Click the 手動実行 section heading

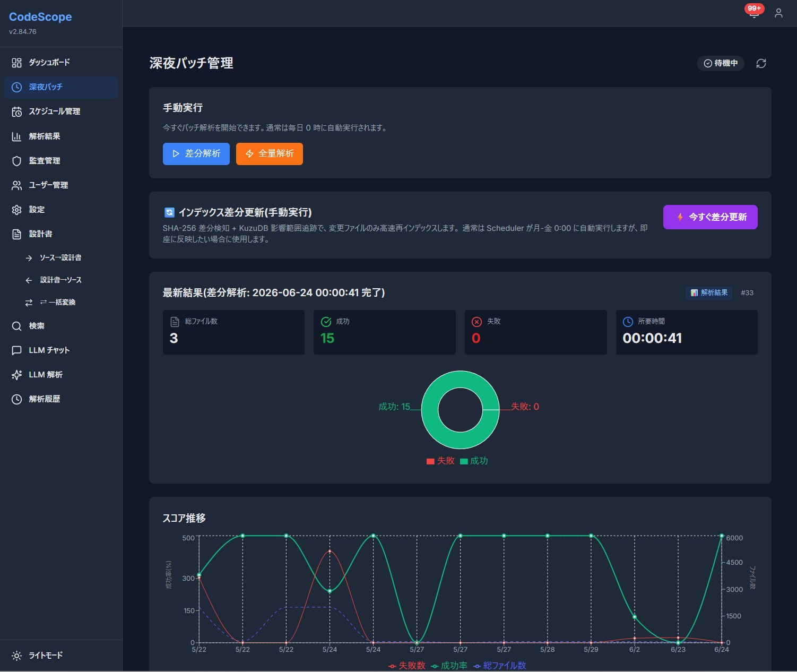183,108
